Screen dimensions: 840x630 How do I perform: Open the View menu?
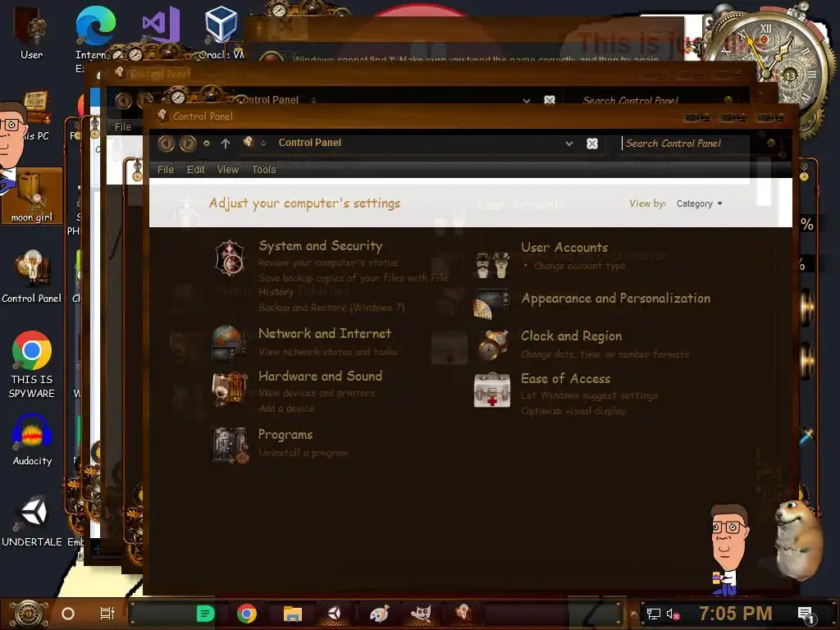pyautogui.click(x=228, y=169)
